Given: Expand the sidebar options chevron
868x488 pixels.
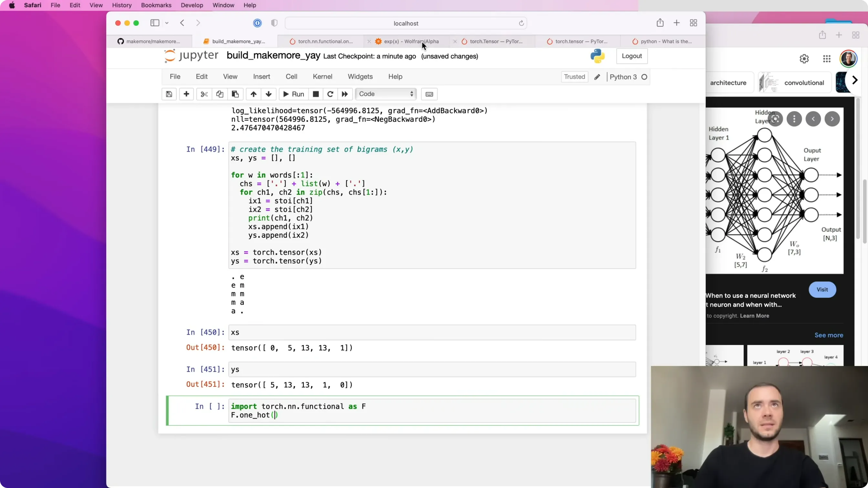Looking at the screenshot, I should click(x=167, y=23).
